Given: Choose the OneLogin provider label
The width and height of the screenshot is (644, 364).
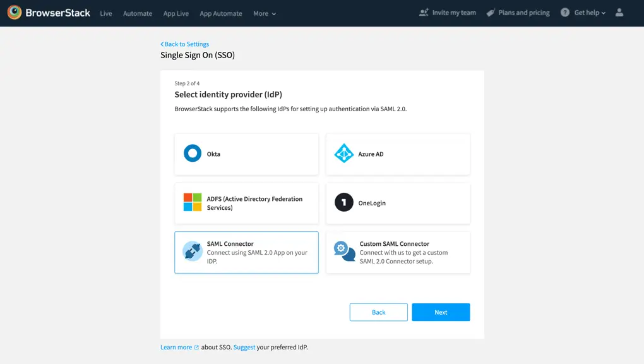Looking at the screenshot, I should pyautogui.click(x=372, y=203).
